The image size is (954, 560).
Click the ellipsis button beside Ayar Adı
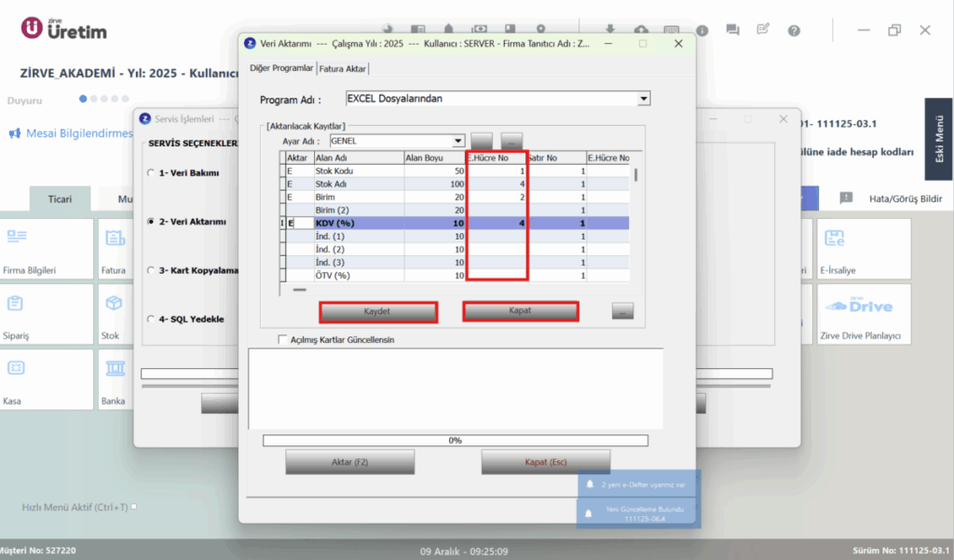point(511,142)
